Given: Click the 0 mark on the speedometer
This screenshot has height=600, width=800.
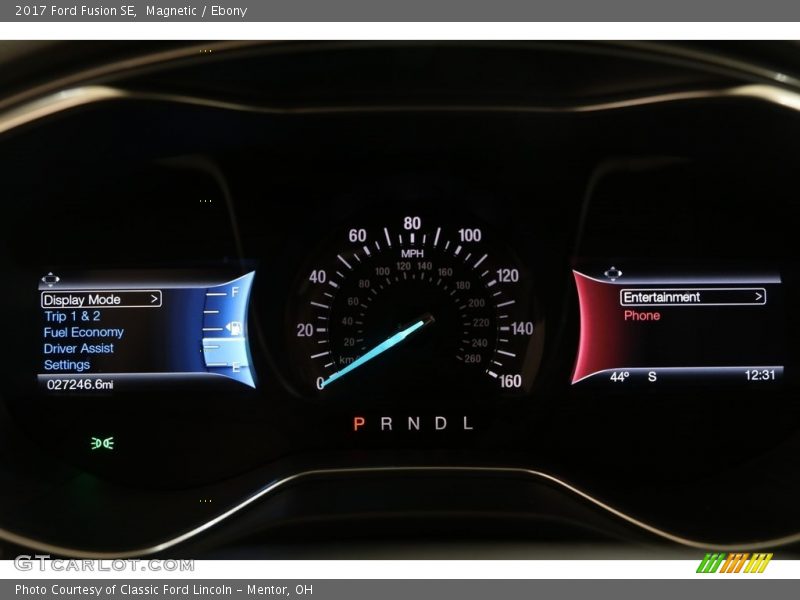Looking at the screenshot, I should point(320,383).
